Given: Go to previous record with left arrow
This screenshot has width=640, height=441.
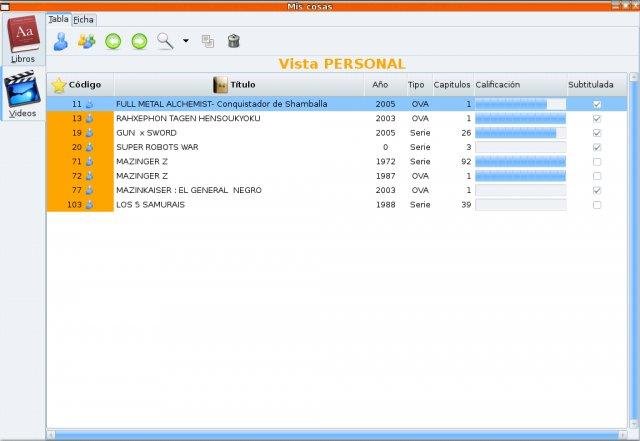Looking at the screenshot, I should (113, 41).
